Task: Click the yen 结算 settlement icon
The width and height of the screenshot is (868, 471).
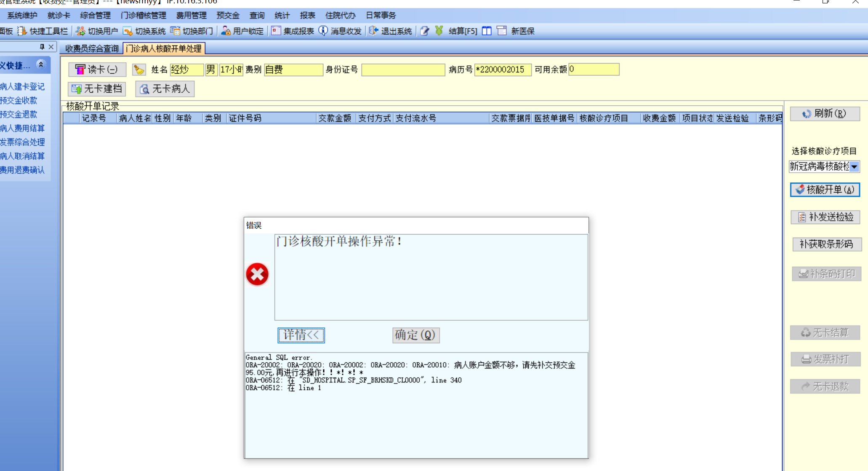Action: [439, 31]
